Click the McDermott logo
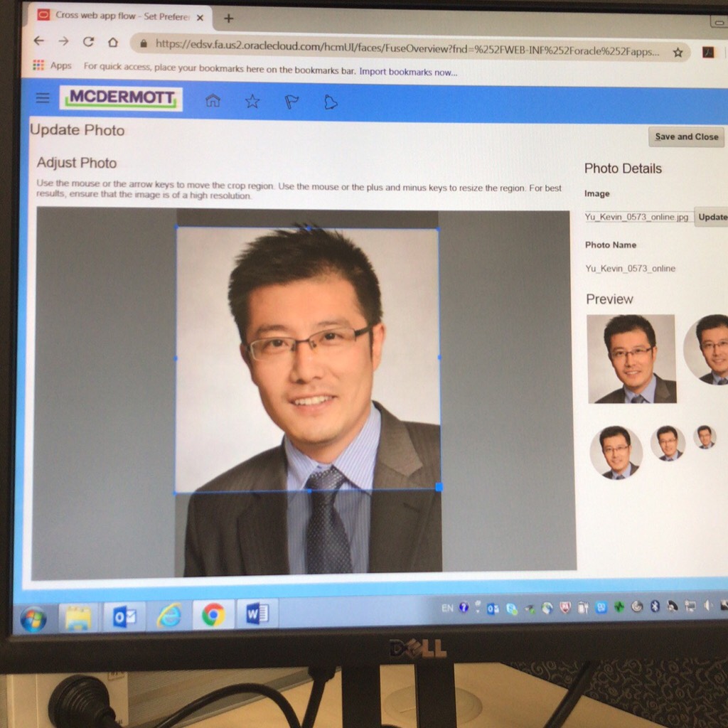The width and height of the screenshot is (728, 728). point(121,98)
